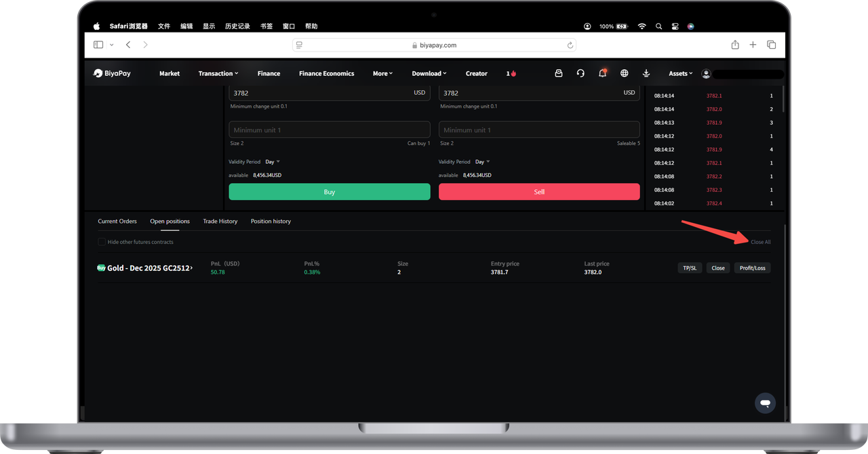Open the Assets dropdown
868x454 pixels.
pyautogui.click(x=680, y=73)
